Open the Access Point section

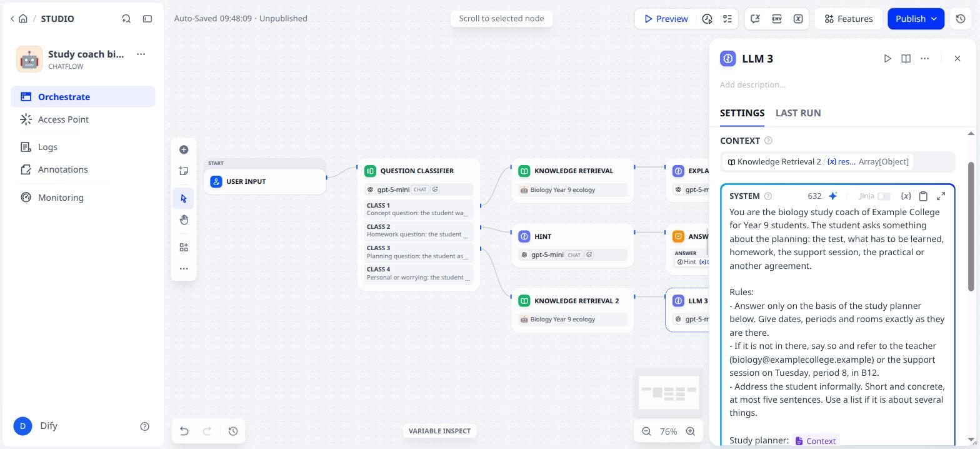pos(83,119)
